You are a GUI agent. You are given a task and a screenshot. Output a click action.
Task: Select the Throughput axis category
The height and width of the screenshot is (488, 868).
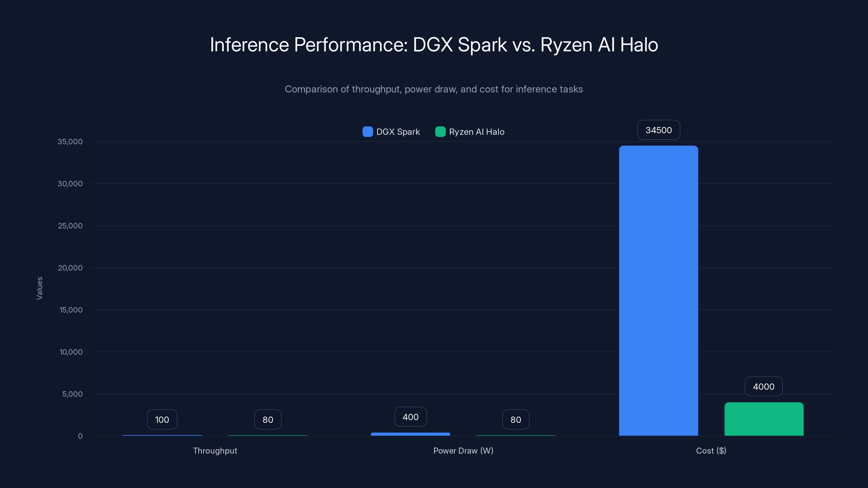(215, 451)
